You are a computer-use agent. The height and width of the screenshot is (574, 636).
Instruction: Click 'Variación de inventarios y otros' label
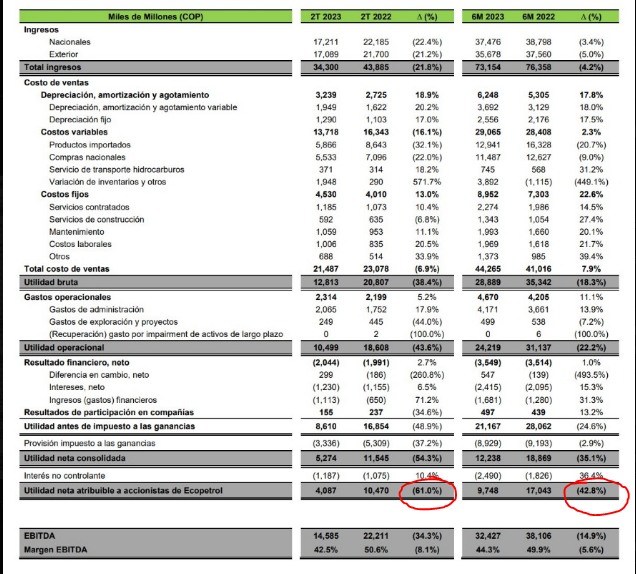[x=107, y=182]
